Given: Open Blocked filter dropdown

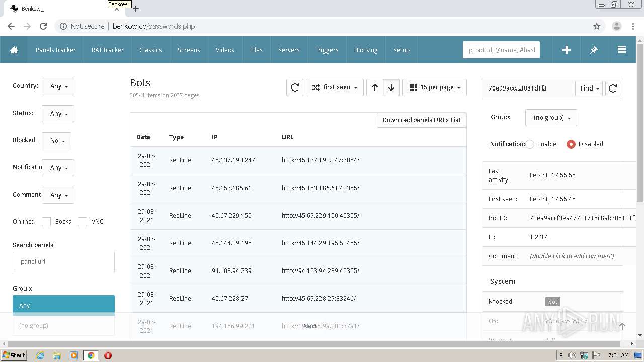Looking at the screenshot, I should tap(56, 141).
